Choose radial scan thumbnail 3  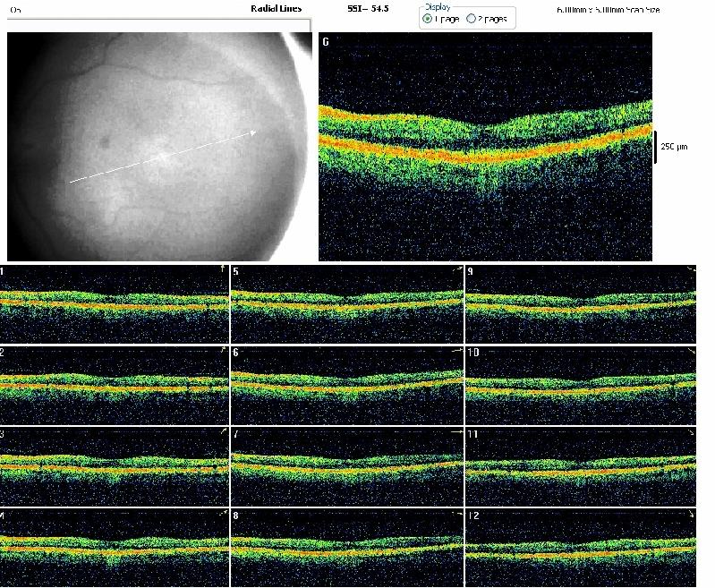pos(115,467)
